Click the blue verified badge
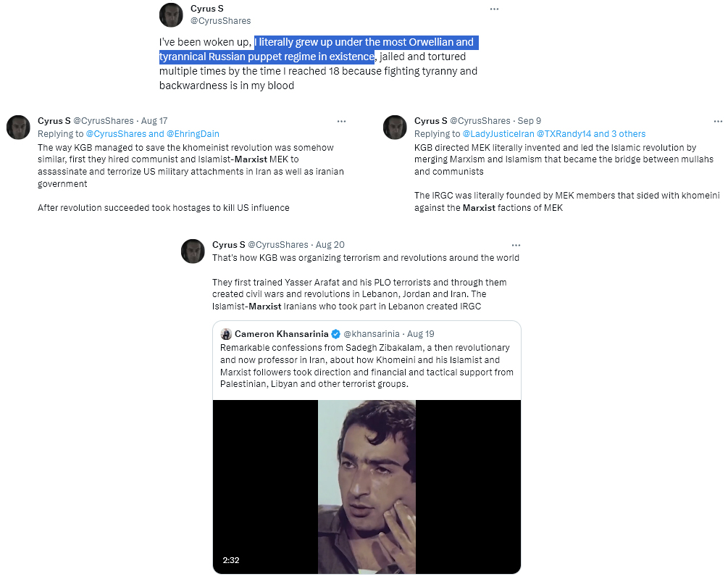The width and height of the screenshot is (728, 579). [x=335, y=334]
